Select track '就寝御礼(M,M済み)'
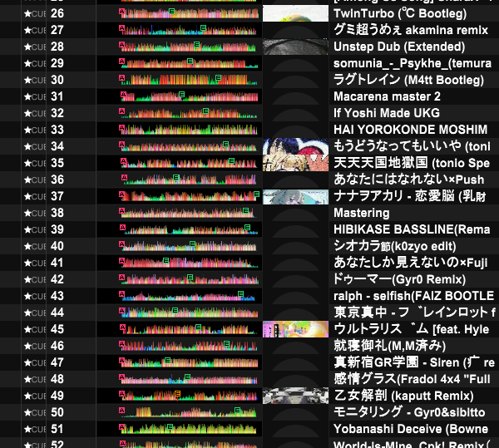The width and height of the screenshot is (499, 448). (389, 346)
